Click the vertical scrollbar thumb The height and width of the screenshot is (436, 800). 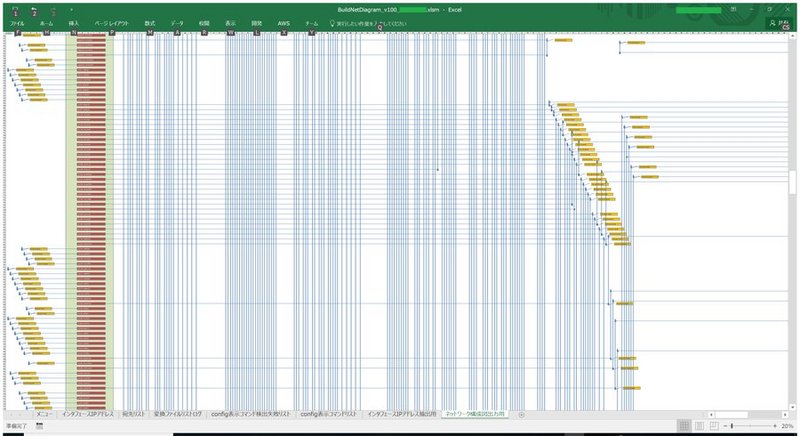pyautogui.click(x=792, y=182)
